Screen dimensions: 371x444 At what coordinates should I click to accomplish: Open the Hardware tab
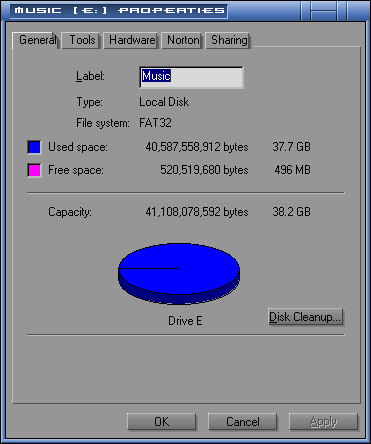[131, 40]
